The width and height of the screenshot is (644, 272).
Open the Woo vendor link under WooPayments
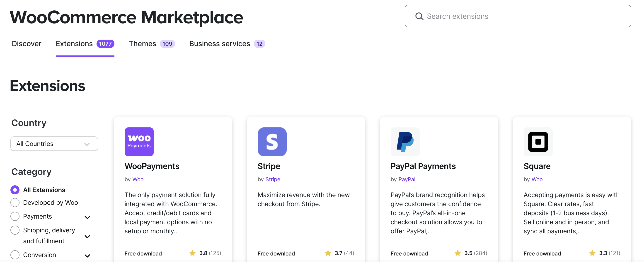138,179
